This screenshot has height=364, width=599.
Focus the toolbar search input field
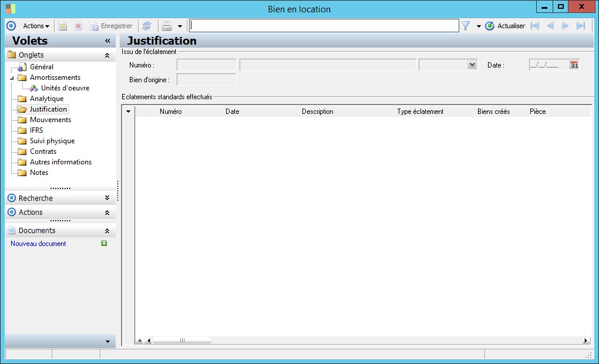(x=324, y=26)
